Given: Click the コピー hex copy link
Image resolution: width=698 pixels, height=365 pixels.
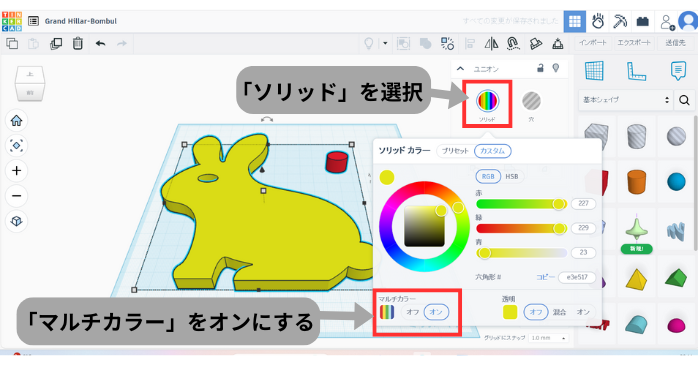Looking at the screenshot, I should point(545,277).
